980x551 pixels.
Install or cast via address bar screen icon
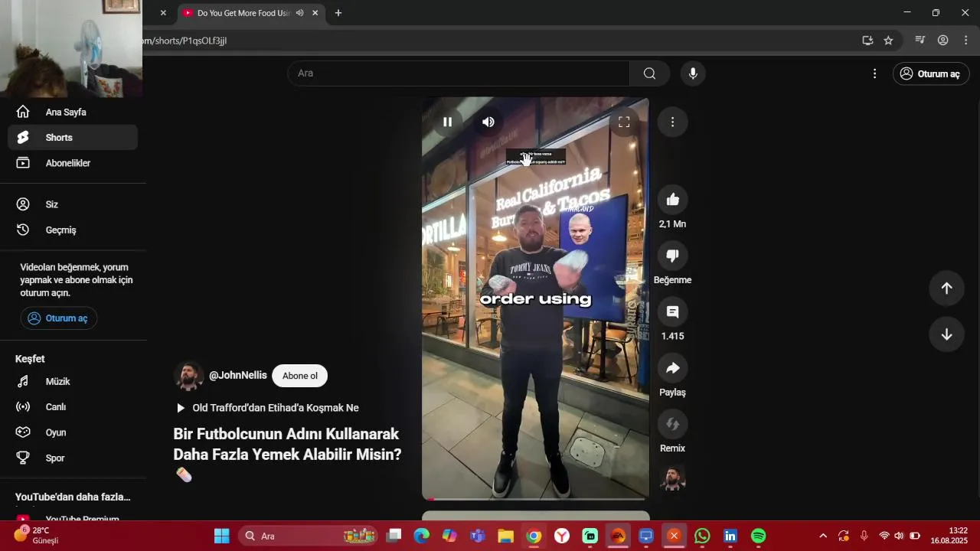pyautogui.click(x=867, y=41)
